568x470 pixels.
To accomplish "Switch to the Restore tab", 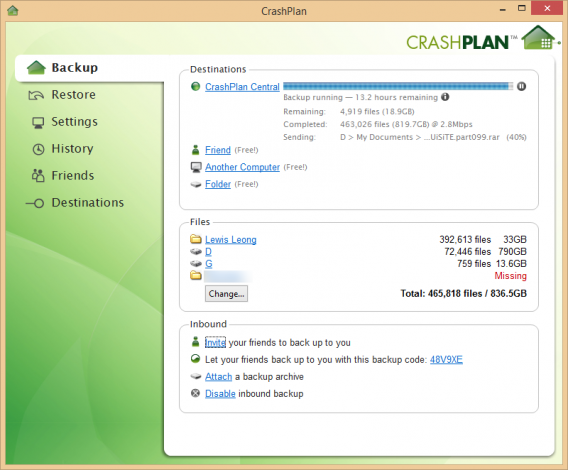I will (74, 95).
